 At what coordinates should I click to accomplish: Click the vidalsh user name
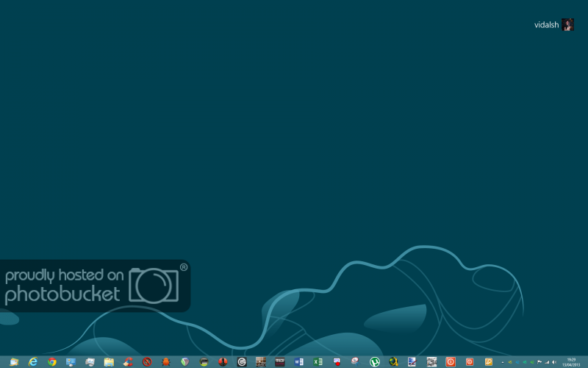[546, 25]
